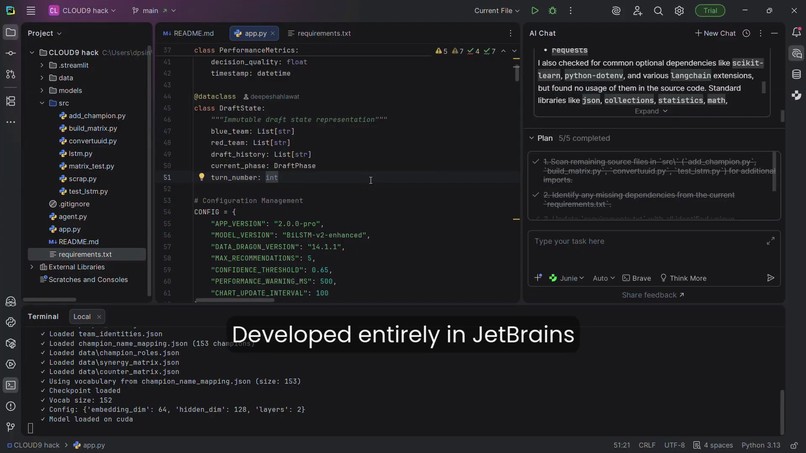The width and height of the screenshot is (806, 453).
Task: Open the Problems tool window
Action: point(10,406)
